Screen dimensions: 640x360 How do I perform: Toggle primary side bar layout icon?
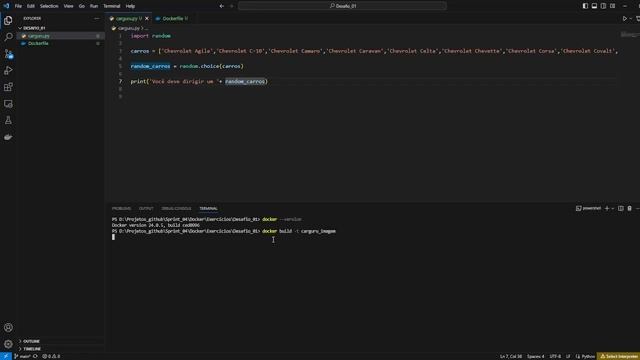(585, 6)
